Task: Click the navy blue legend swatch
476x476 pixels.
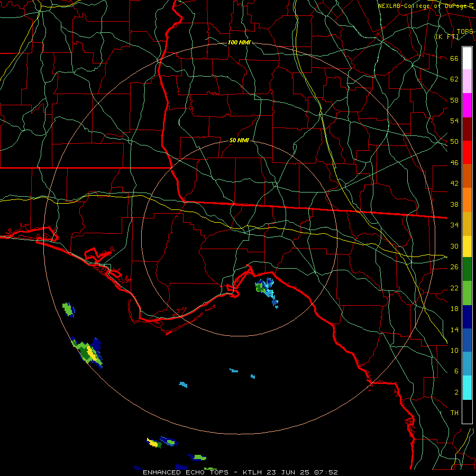Action: pos(467,317)
